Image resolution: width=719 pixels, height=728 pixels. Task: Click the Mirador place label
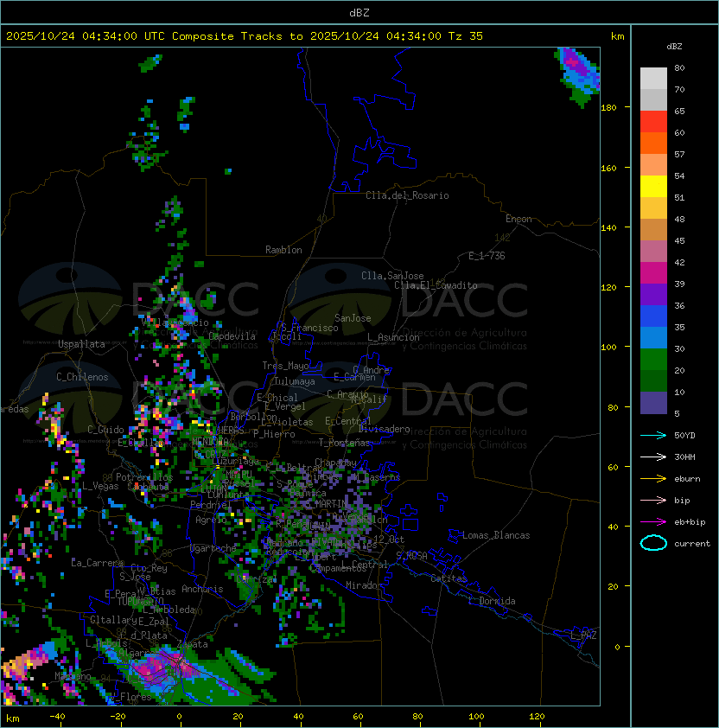click(x=364, y=585)
